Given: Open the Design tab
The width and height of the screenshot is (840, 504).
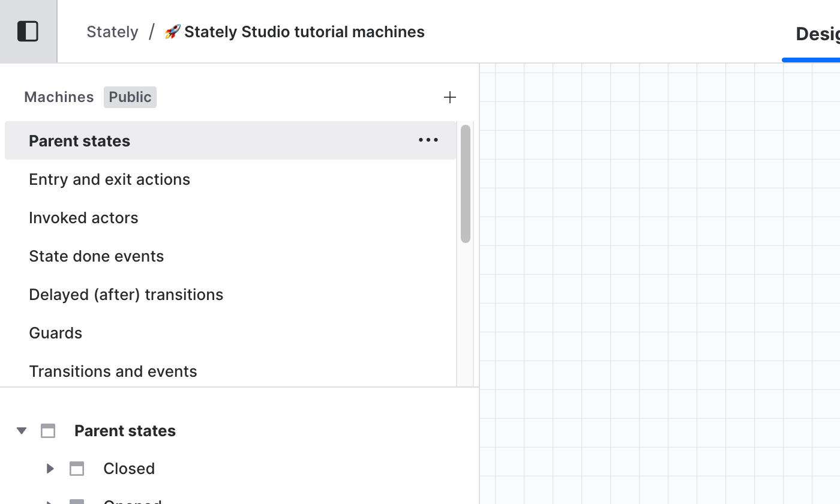Looking at the screenshot, I should click(x=817, y=34).
